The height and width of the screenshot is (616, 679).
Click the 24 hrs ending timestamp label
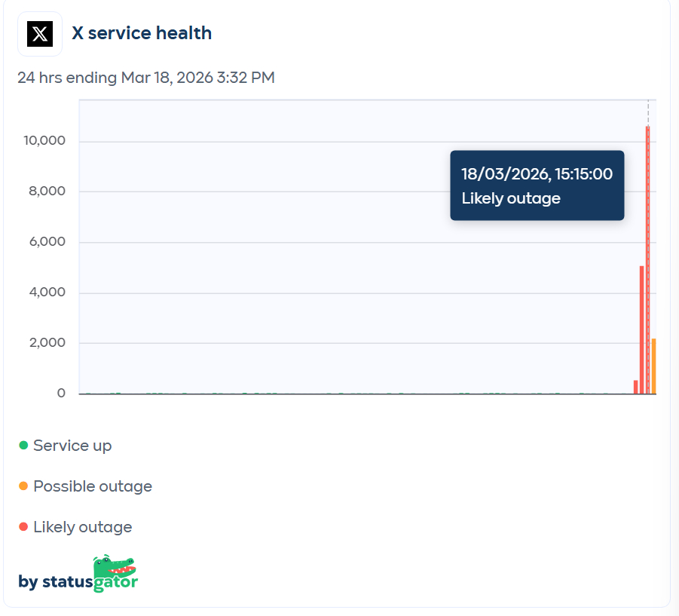145,78
